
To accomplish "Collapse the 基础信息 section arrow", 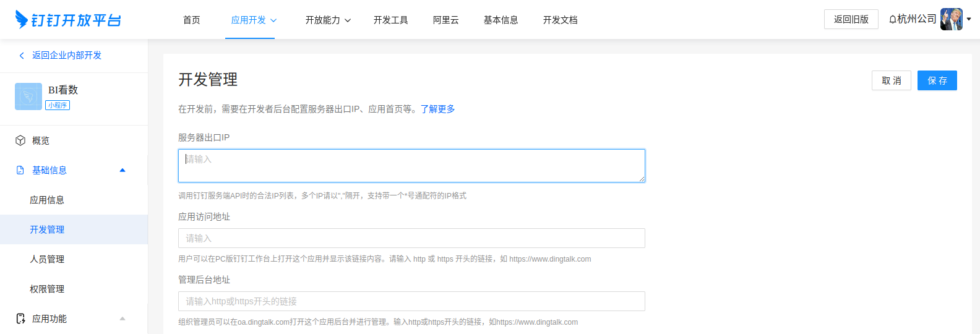I will click(123, 170).
